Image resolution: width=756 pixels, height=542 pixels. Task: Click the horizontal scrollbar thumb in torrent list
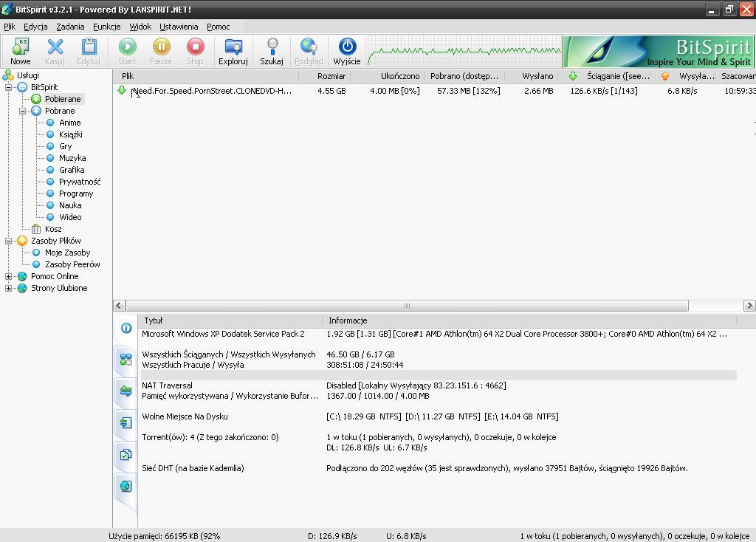[x=407, y=306]
